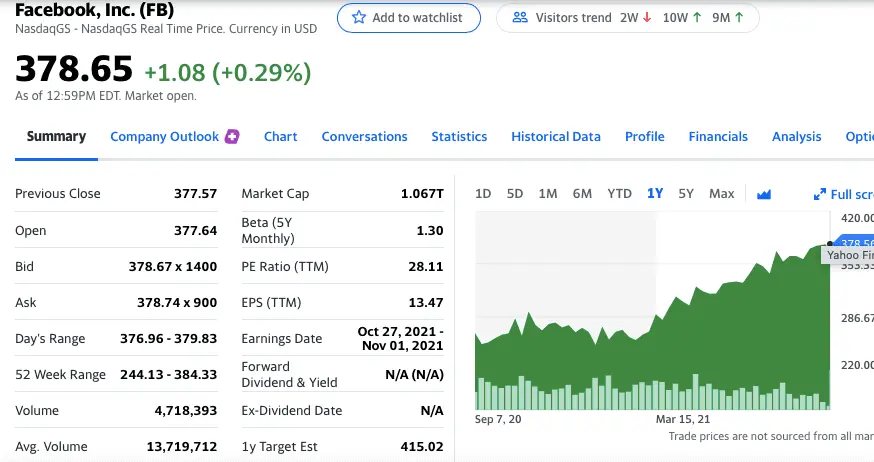Click the Forward Dividend & Yield label
Viewport: 874px width, 462px height.
289,375
